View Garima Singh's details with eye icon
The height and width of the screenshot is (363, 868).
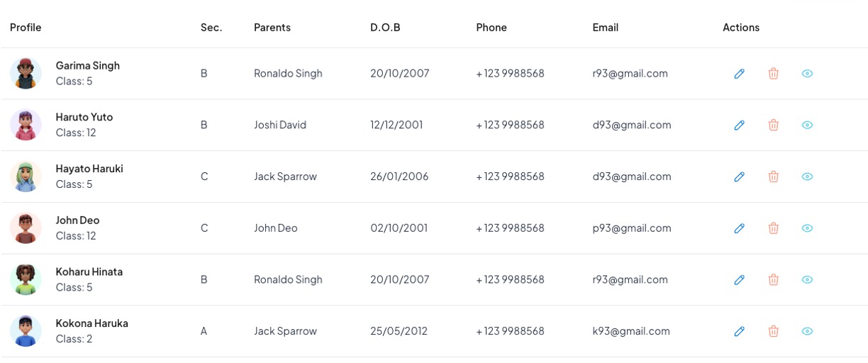[x=807, y=74]
